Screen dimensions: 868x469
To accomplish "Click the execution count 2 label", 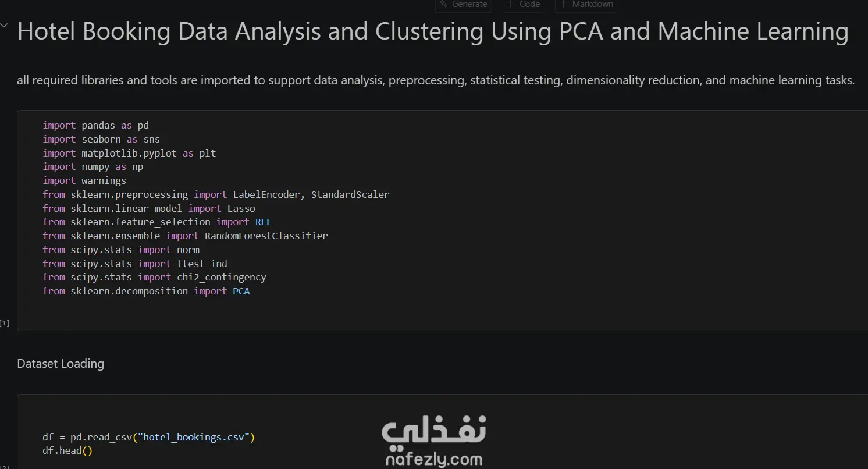I will [5, 467].
